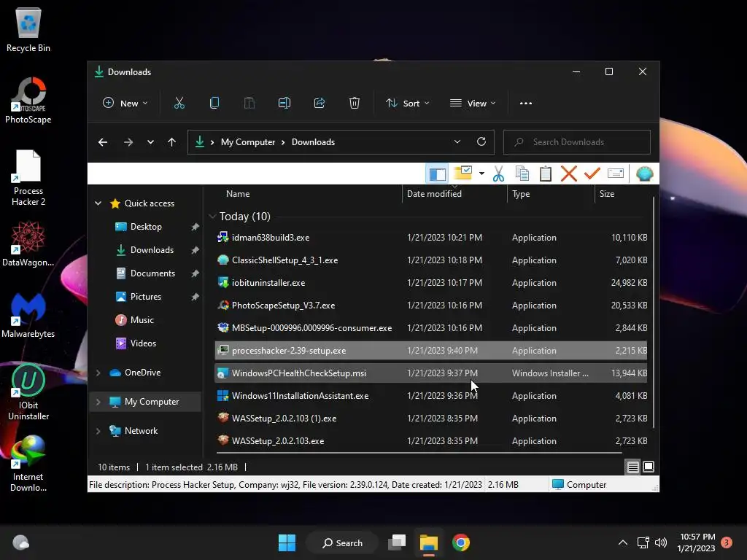The width and height of the screenshot is (747, 560).
Task: Select Windows11InstallationAssistant.exe file
Action: pos(430,396)
